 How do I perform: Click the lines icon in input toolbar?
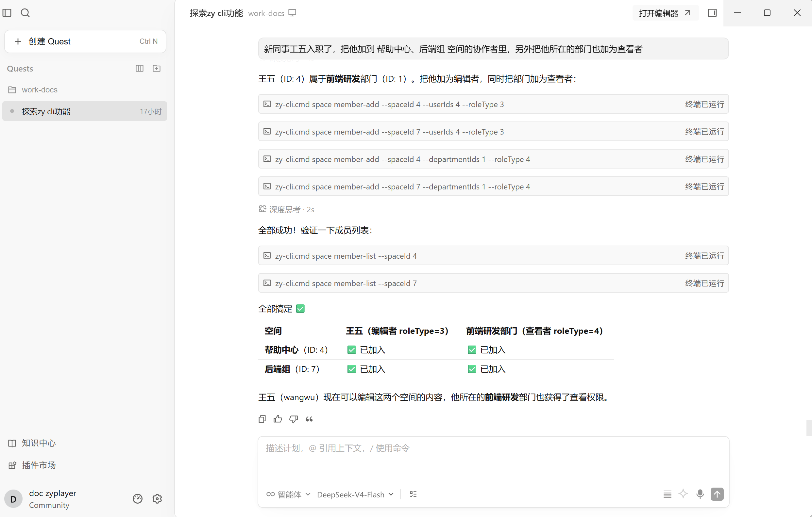[667, 494]
